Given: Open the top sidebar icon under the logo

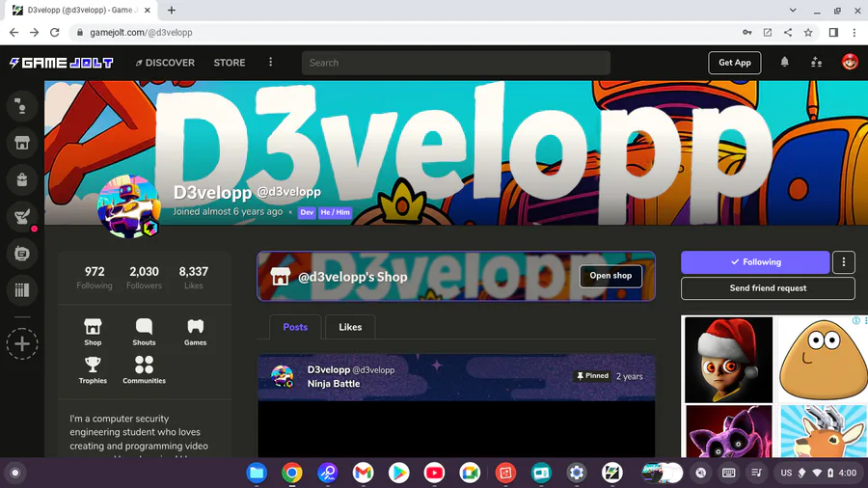Looking at the screenshot, I should point(22,106).
